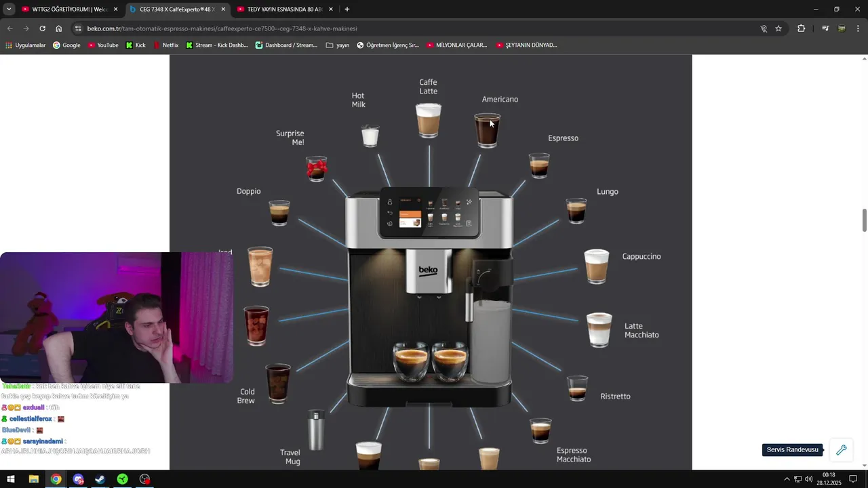868x488 pixels.
Task: View site information icon in address bar
Action: tap(78, 28)
